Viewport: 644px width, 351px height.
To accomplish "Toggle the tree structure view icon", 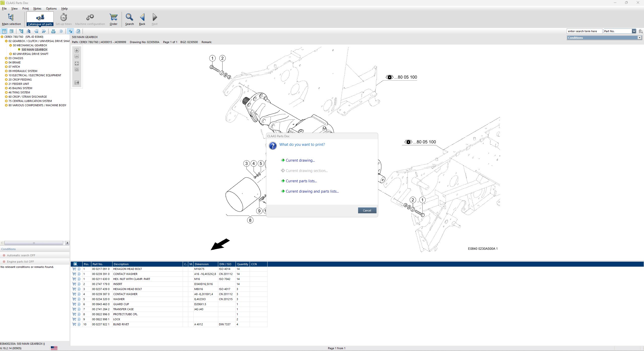I will (x=21, y=31).
